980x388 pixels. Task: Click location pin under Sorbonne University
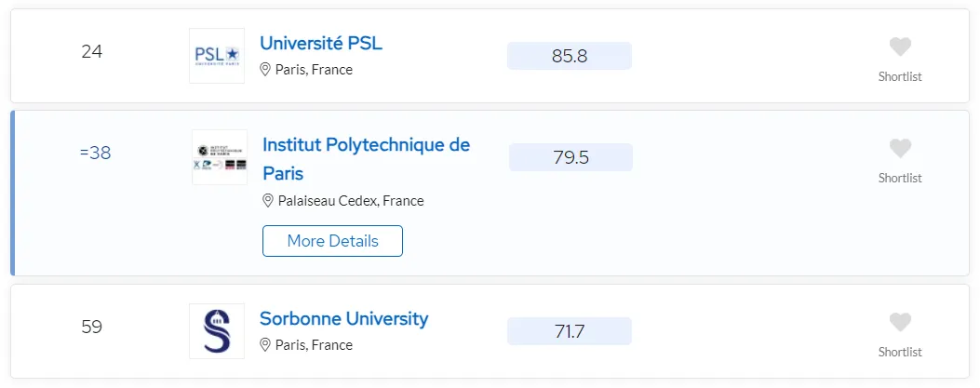[x=265, y=345]
